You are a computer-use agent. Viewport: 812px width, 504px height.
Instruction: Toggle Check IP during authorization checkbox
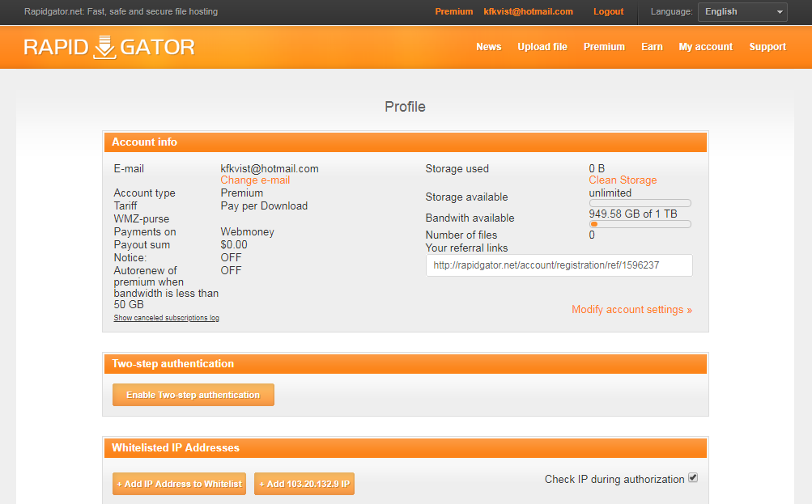693,478
